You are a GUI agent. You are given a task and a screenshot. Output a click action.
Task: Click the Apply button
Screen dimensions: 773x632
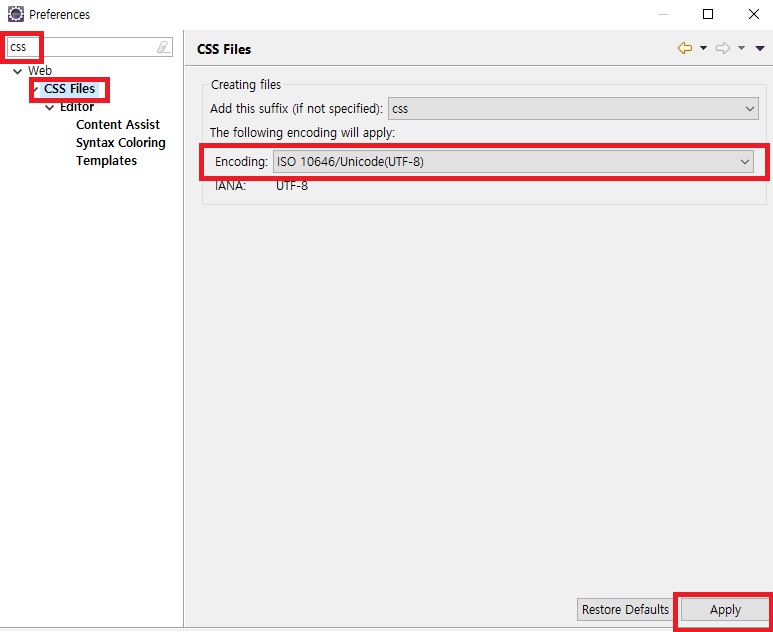[x=725, y=610]
